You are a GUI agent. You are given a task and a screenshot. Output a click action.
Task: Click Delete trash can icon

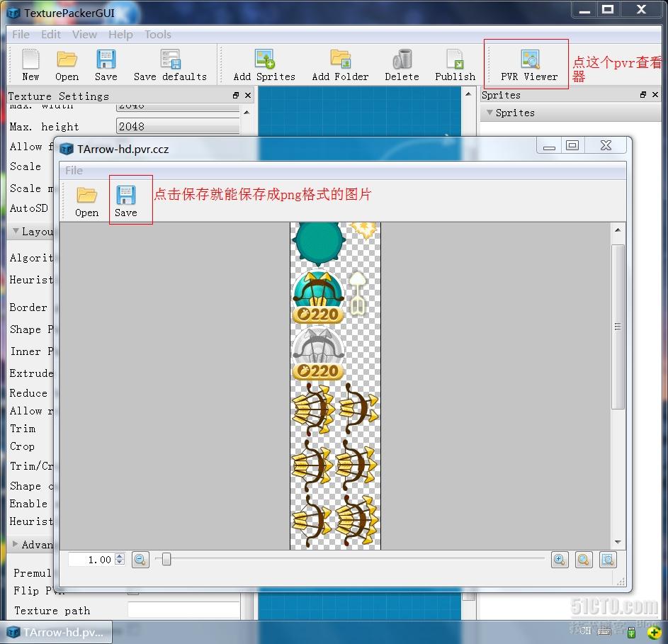[x=402, y=64]
